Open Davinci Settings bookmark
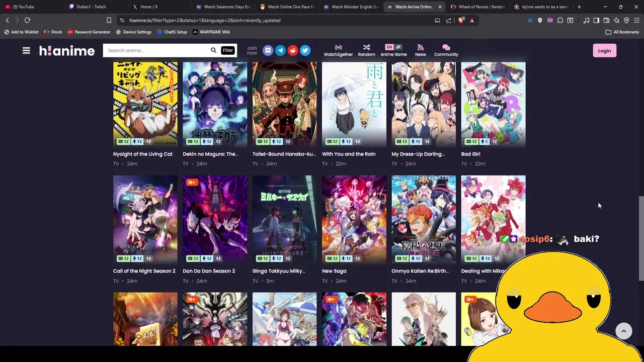Screen dimensions: 644x362 [133, 32]
